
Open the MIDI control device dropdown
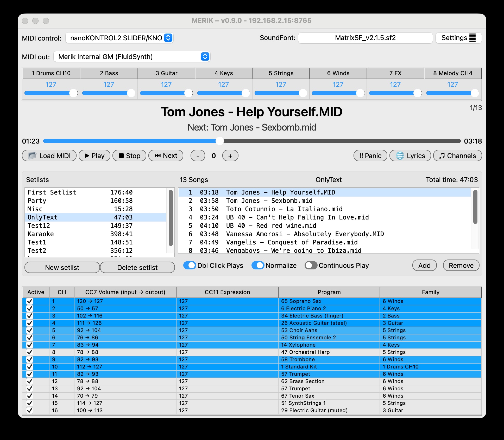pyautogui.click(x=119, y=38)
